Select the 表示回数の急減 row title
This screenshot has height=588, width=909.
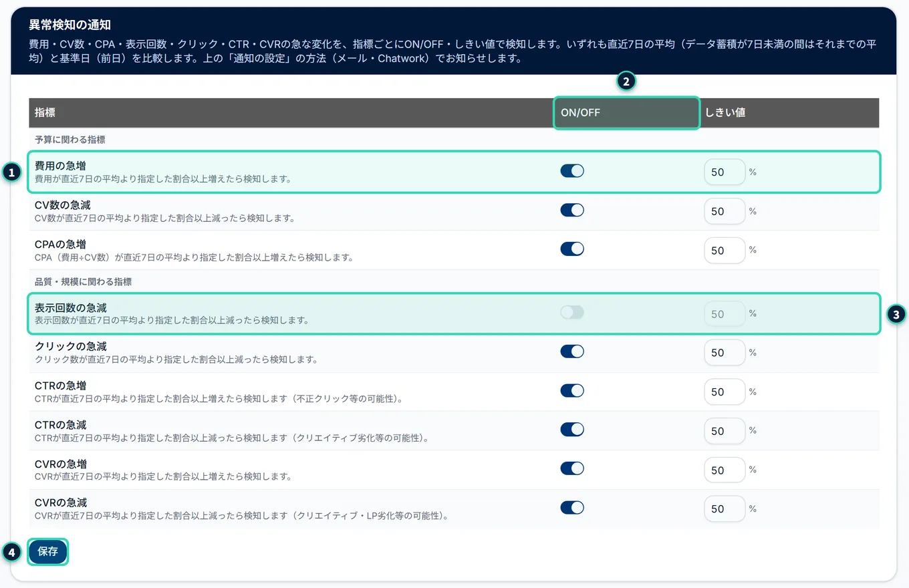[x=70, y=308]
